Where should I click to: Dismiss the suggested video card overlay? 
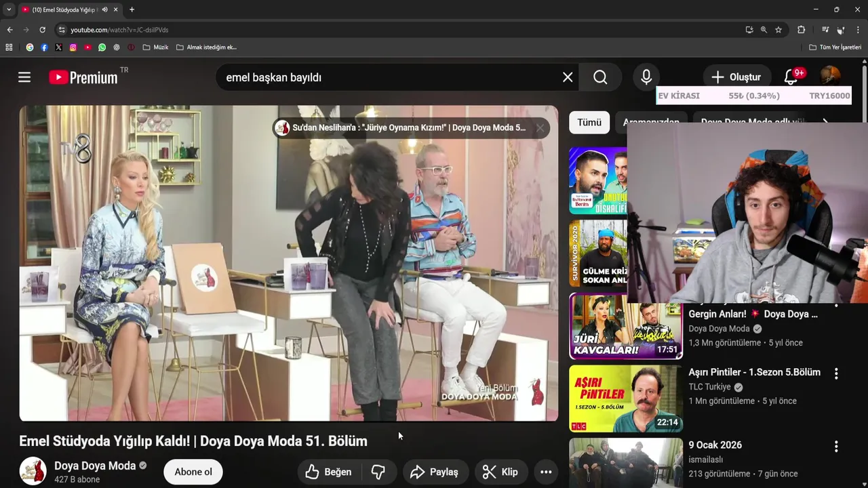click(x=540, y=127)
